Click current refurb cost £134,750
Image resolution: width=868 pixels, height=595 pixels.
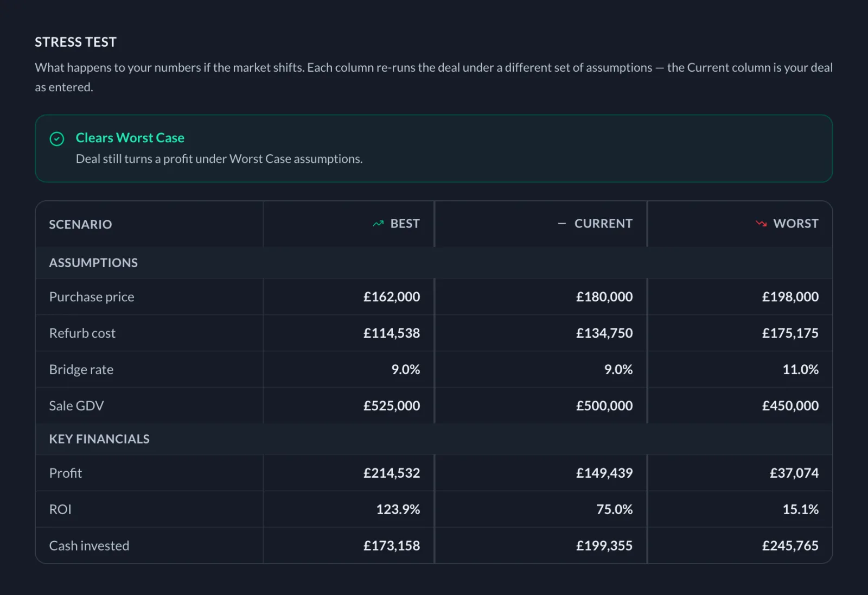(604, 333)
